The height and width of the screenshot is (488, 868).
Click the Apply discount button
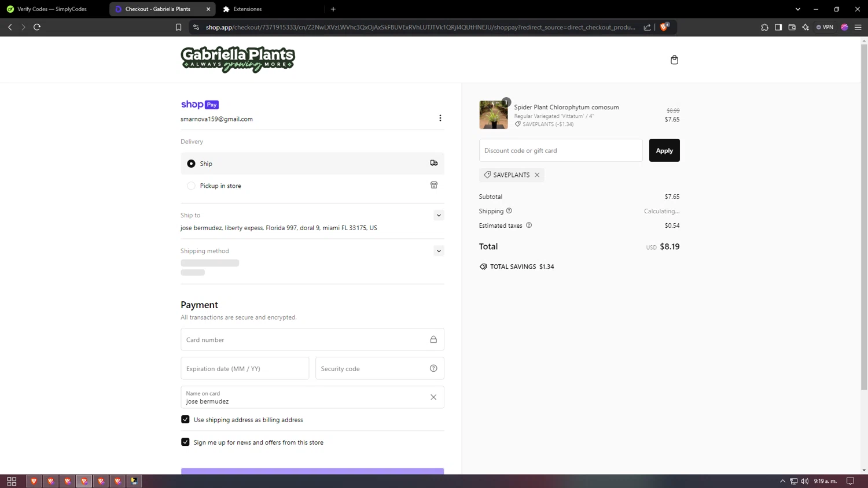pos(664,150)
